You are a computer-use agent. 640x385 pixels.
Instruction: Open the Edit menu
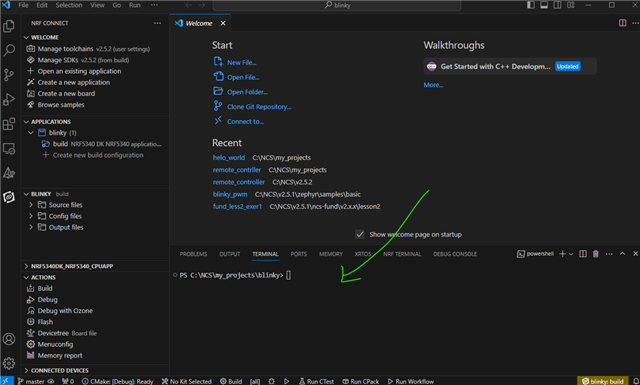pos(42,5)
